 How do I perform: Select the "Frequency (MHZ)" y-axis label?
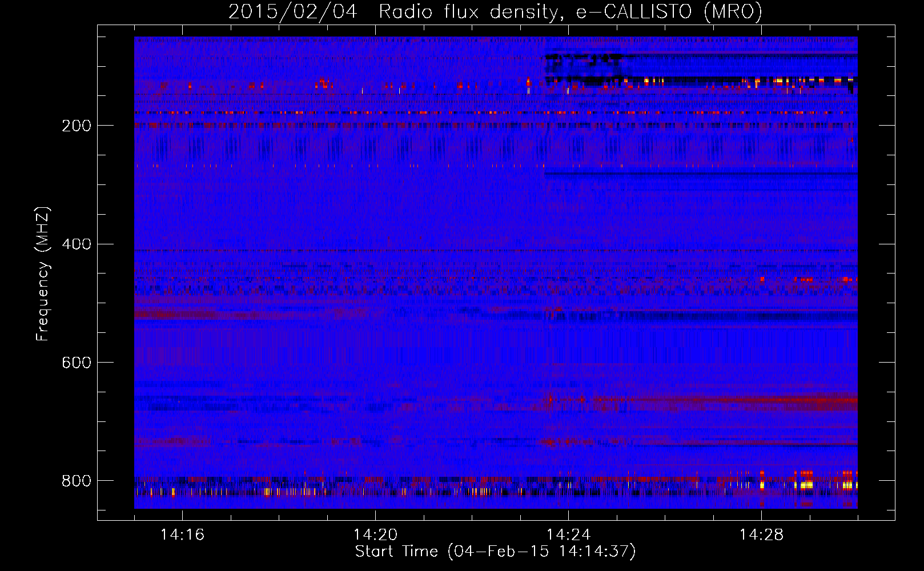(43, 274)
